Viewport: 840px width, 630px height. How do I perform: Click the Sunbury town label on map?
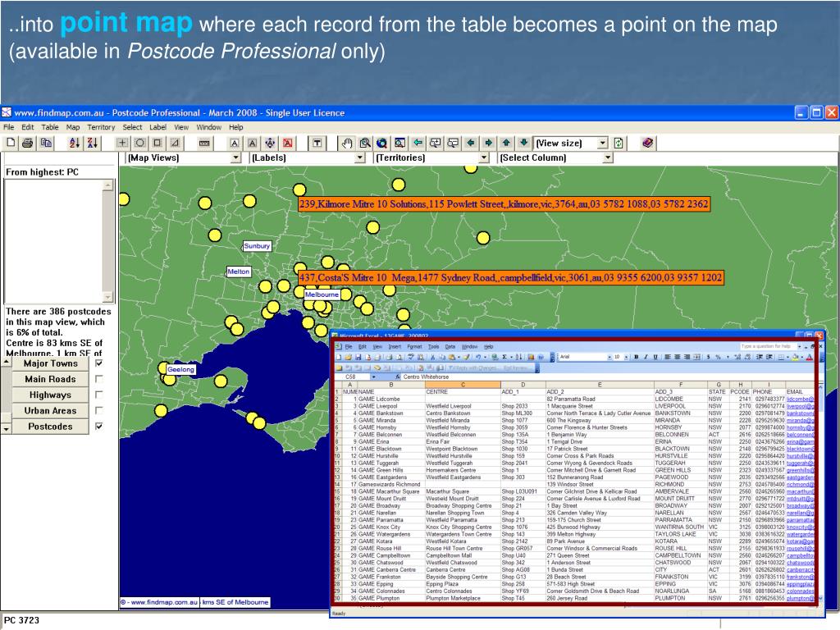click(x=257, y=245)
